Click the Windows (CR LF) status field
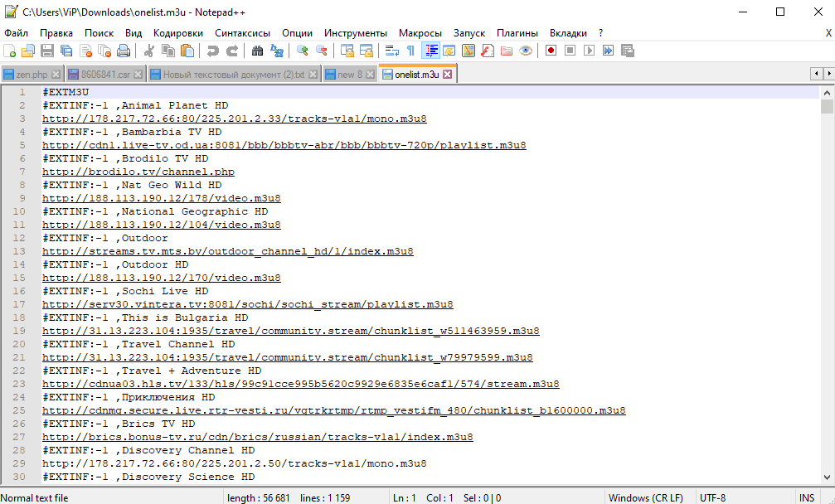The height and width of the screenshot is (504, 835). point(645,497)
